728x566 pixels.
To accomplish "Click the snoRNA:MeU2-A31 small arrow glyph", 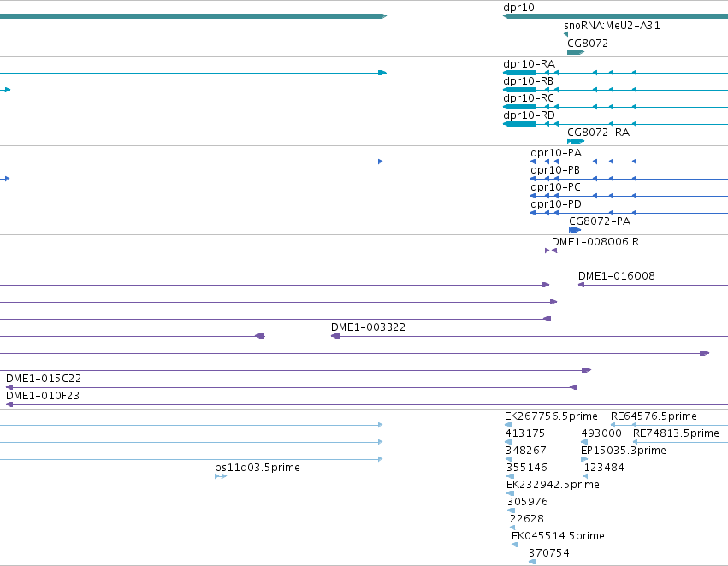I will pos(565,34).
